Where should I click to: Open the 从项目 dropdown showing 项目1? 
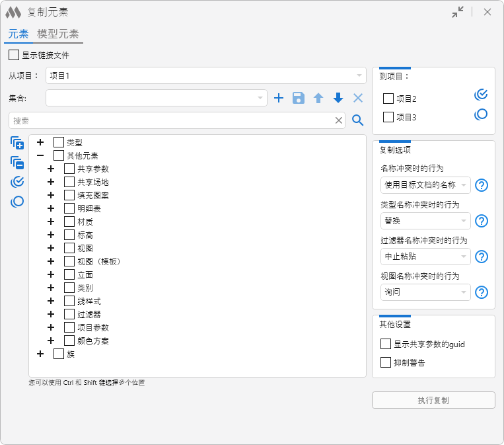click(205, 75)
